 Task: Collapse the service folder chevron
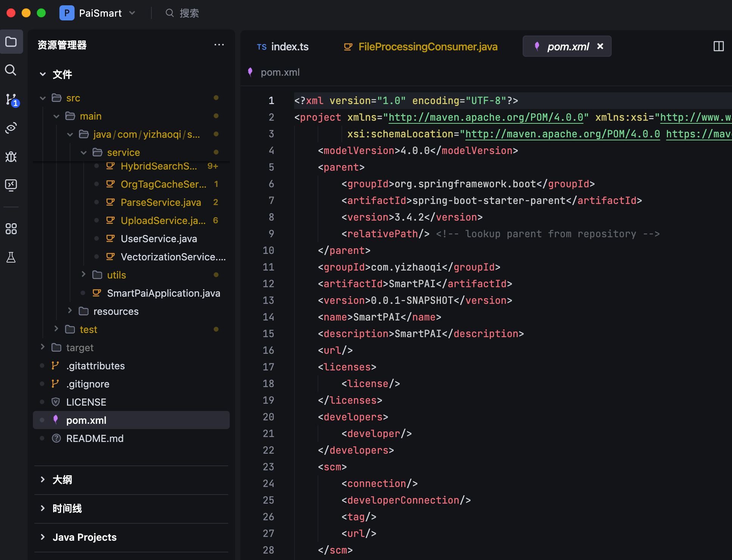point(84,152)
